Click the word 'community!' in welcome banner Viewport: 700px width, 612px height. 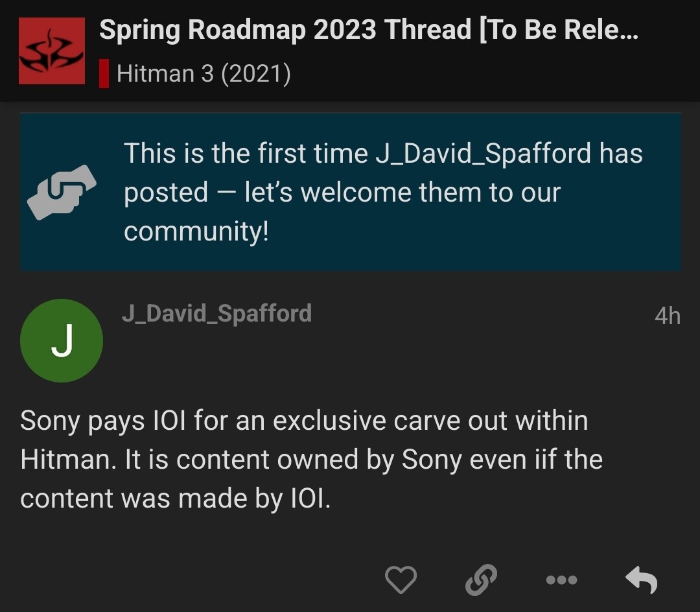196,231
